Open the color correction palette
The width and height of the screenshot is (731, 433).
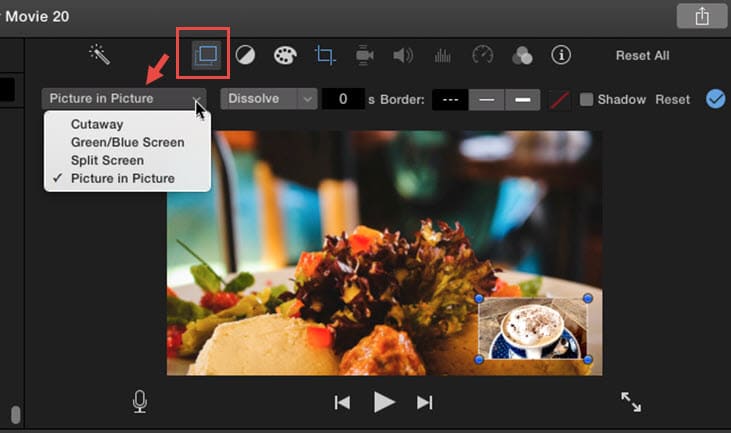(285, 55)
